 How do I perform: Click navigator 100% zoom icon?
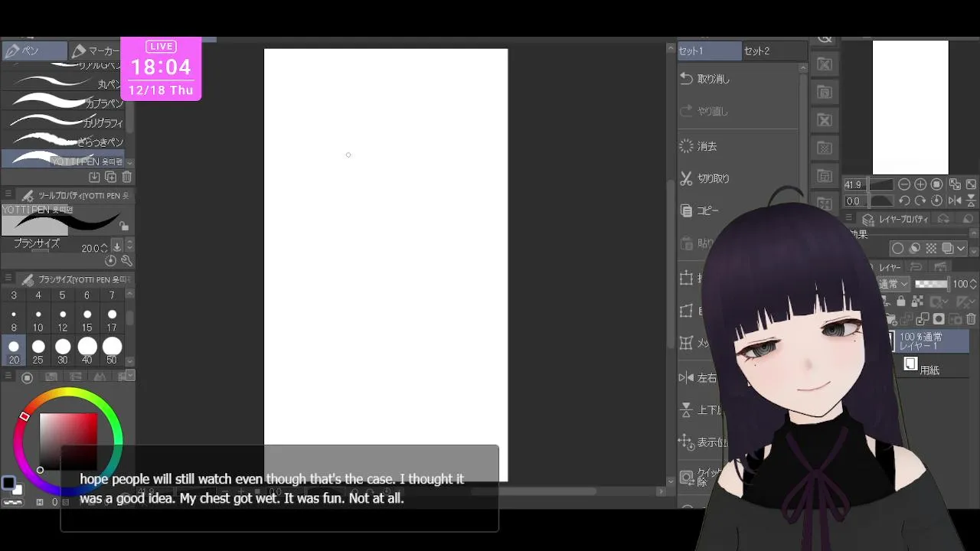[936, 184]
